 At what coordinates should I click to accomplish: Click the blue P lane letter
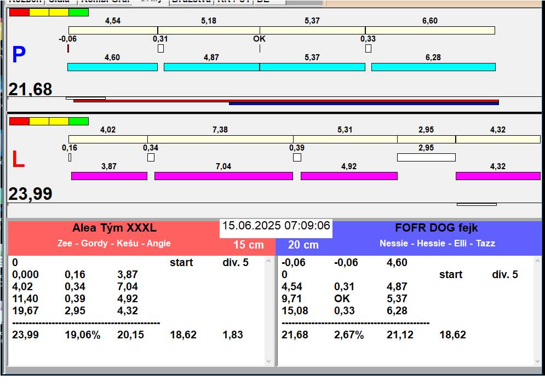click(19, 55)
